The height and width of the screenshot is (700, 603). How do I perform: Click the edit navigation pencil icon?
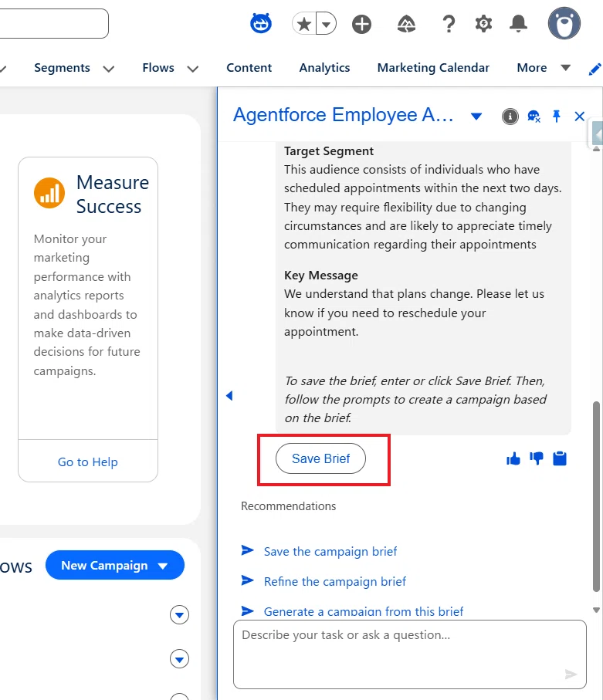coord(595,69)
